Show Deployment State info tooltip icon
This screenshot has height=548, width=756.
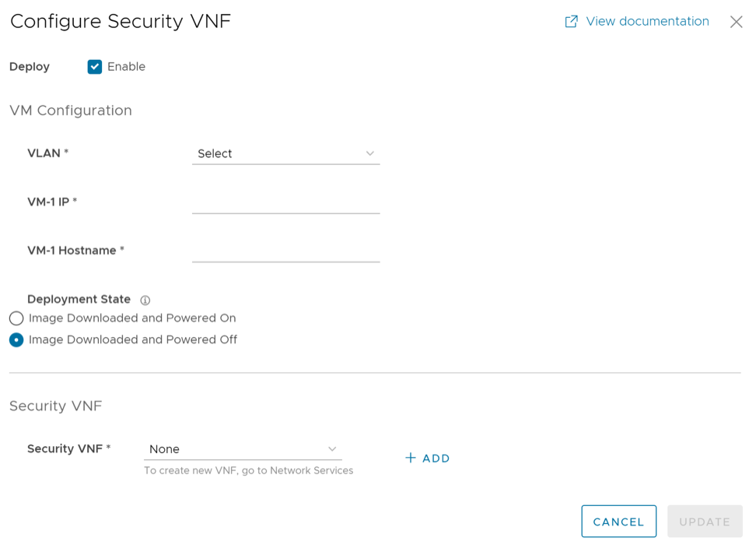click(x=145, y=300)
